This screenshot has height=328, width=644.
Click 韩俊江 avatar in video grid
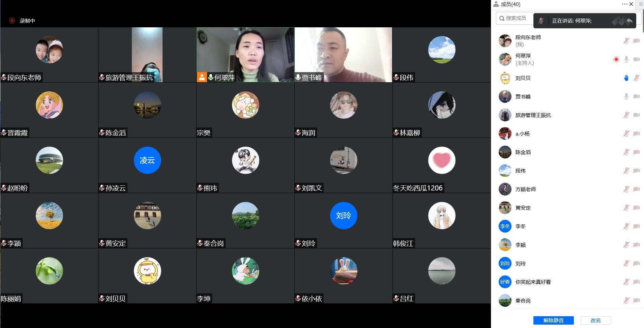(x=442, y=215)
